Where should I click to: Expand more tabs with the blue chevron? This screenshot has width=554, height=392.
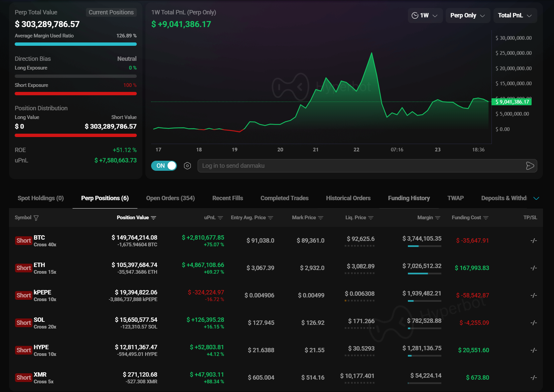coord(536,199)
